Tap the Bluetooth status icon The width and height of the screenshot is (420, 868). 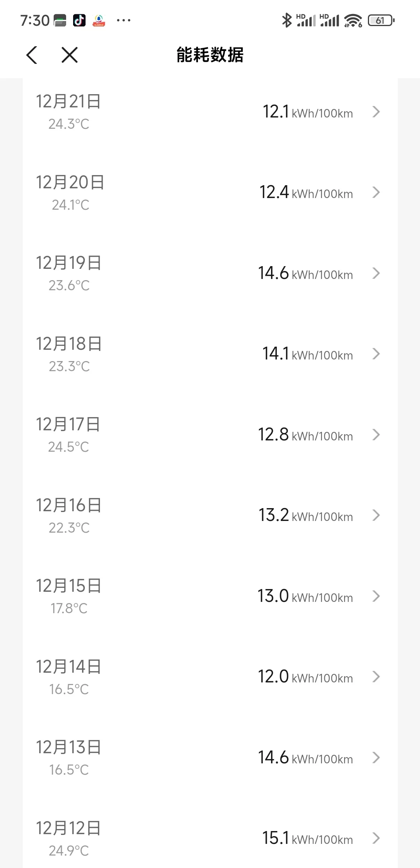pyautogui.click(x=287, y=20)
